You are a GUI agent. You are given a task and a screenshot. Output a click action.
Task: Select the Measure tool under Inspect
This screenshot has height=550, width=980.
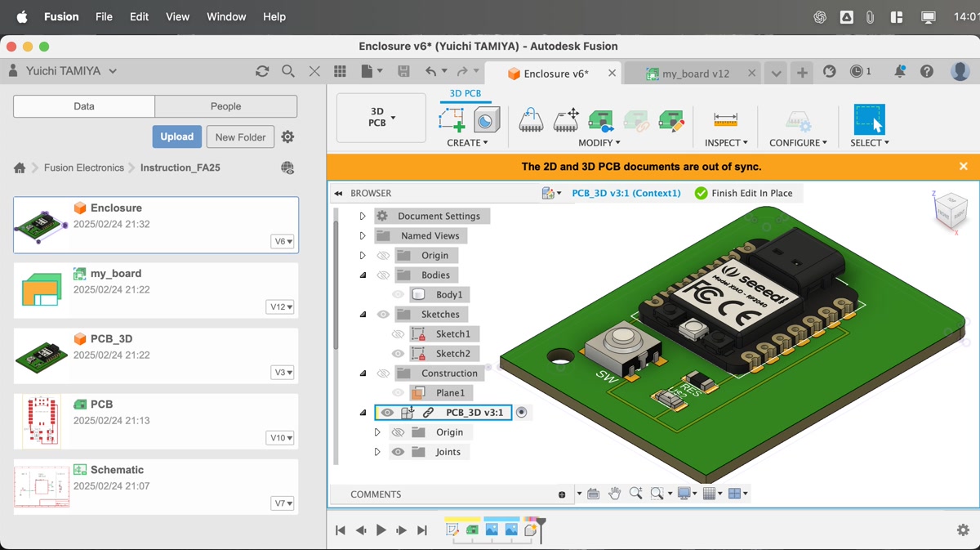point(725,119)
